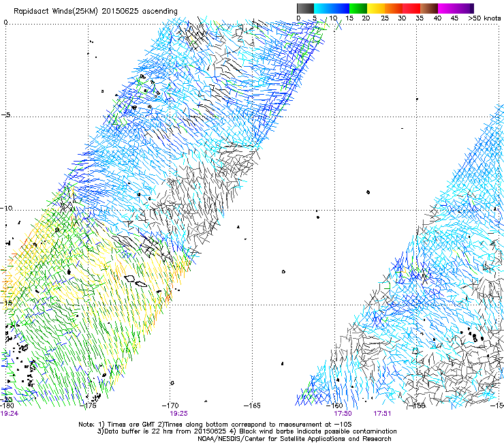Click the green 15–20 knots legend segment

click(x=358, y=8)
